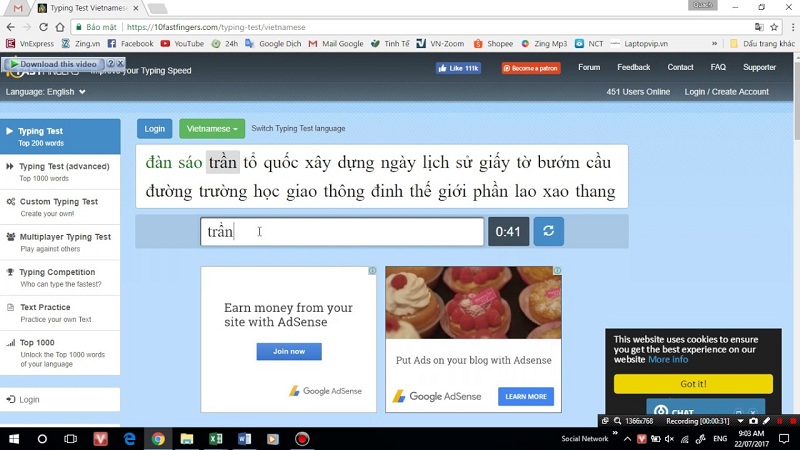The image size is (800, 450).
Task: Open Top 1000 sidebar item
Action: [60, 353]
